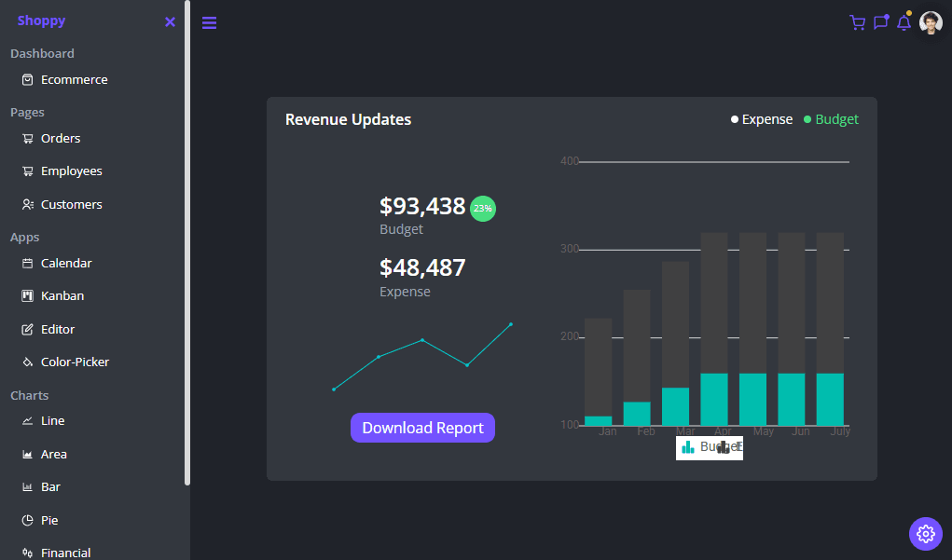Toggle the Budget series in chart legend
The height and width of the screenshot is (560, 952).
[835, 119]
